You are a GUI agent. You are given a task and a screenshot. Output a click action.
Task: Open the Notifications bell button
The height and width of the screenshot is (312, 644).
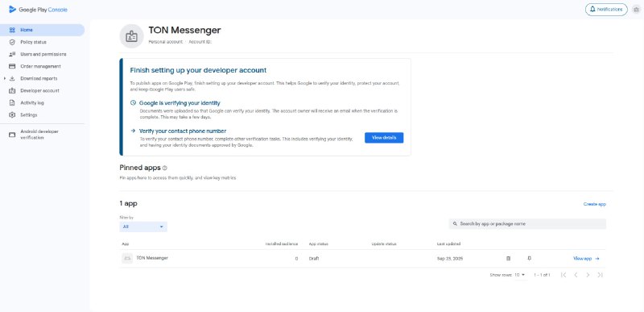click(x=606, y=10)
